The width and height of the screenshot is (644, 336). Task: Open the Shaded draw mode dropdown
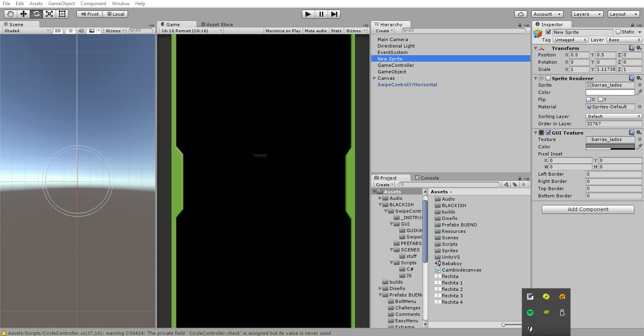(x=27, y=31)
